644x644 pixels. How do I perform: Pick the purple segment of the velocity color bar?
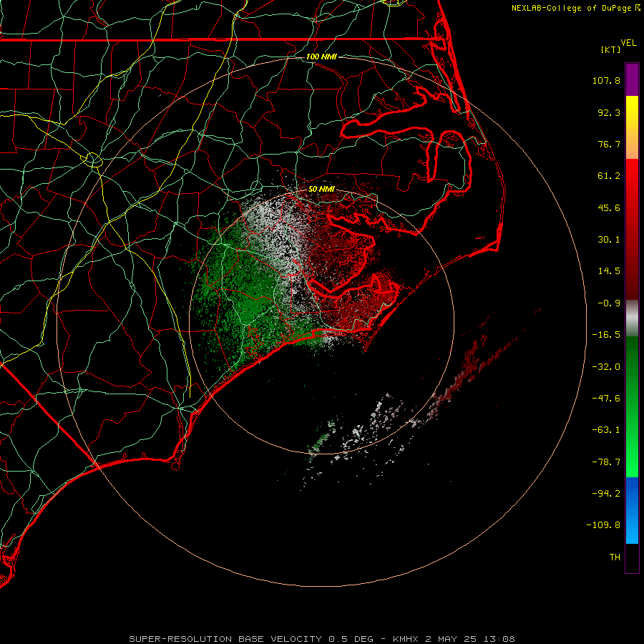pos(632,79)
